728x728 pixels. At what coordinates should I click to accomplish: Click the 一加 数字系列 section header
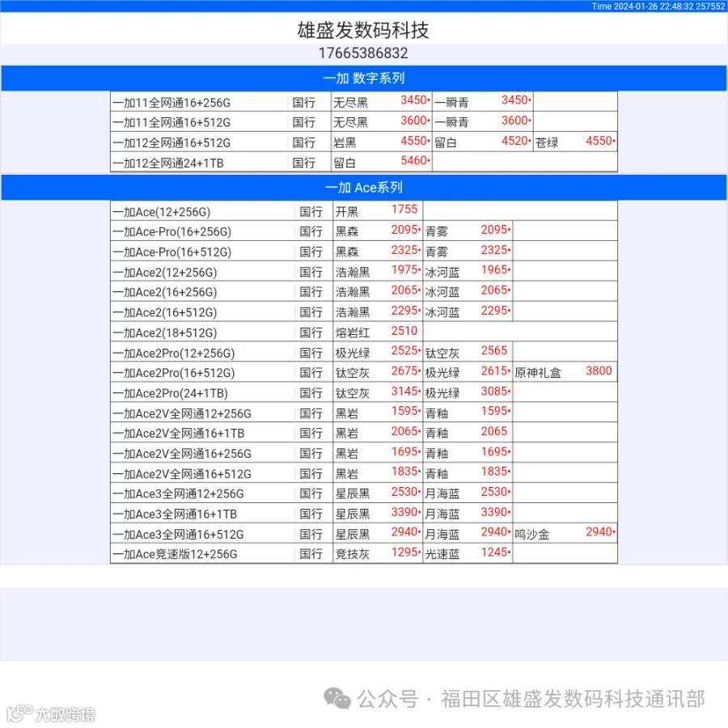[x=364, y=78]
